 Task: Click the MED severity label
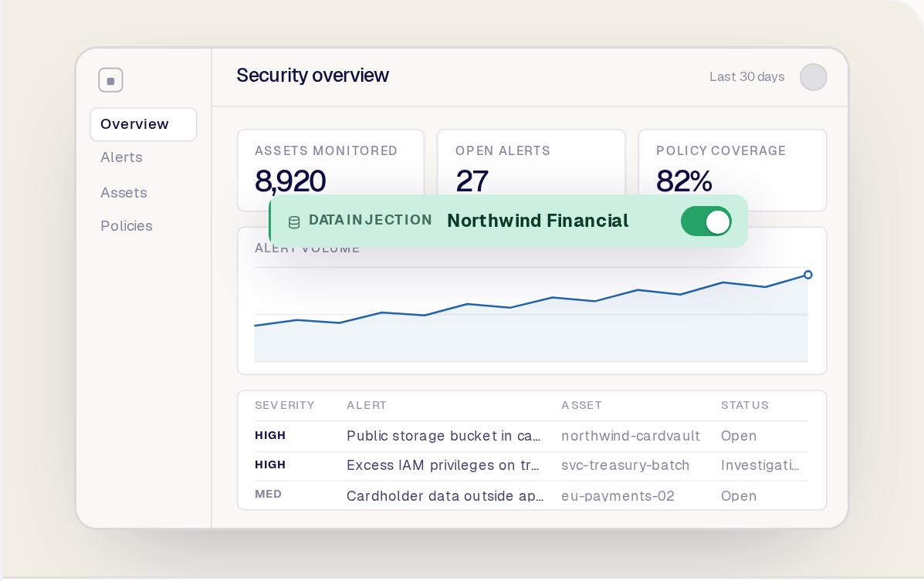268,495
